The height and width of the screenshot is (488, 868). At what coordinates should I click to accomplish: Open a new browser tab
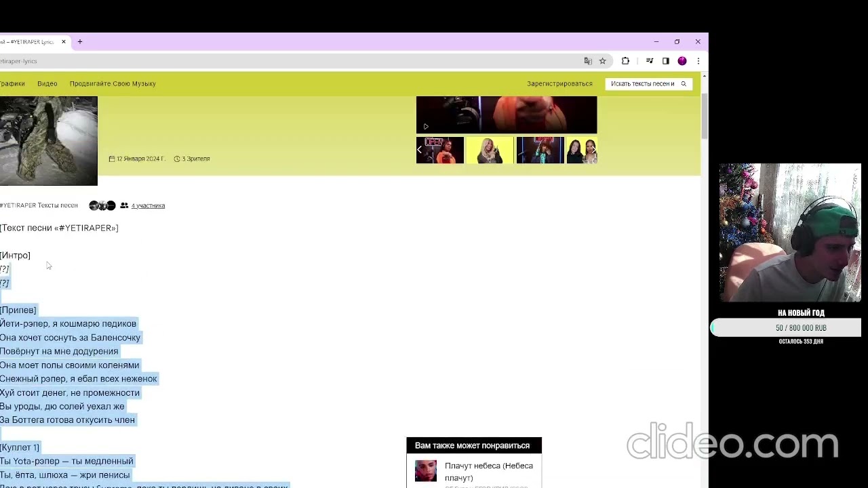coord(79,41)
